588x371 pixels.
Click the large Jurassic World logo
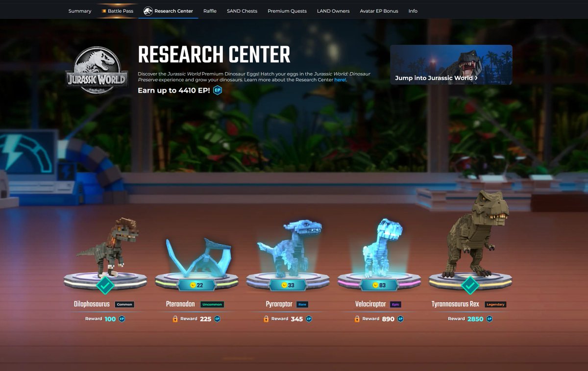(97, 70)
